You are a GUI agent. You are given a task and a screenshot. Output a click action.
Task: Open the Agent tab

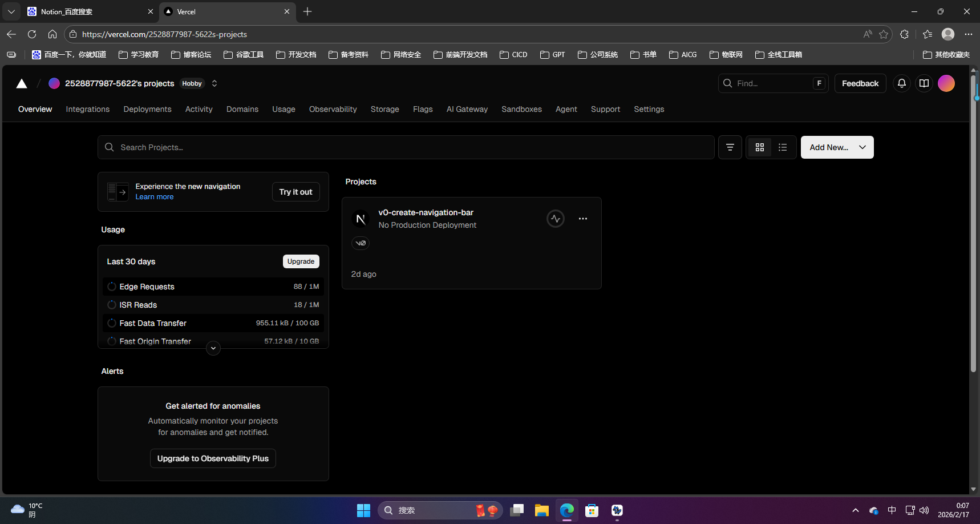(566, 109)
